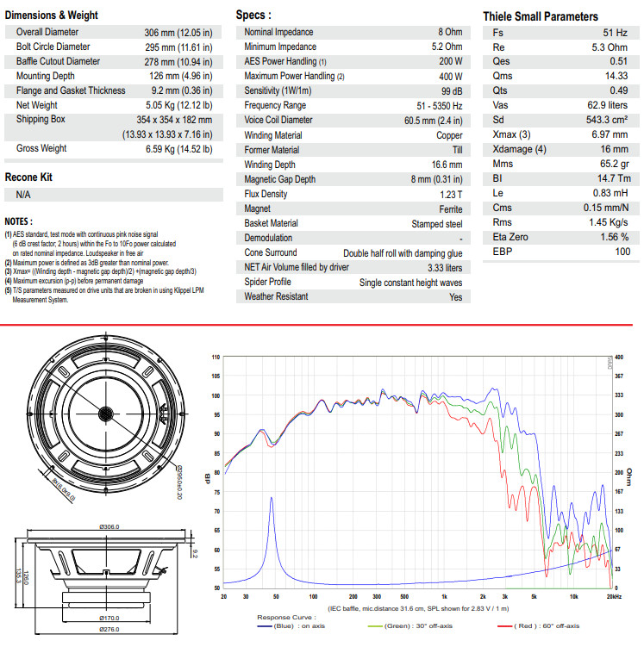This screenshot has width=644, height=647.
Task: Select Qts value 0.49
Action: [619, 90]
